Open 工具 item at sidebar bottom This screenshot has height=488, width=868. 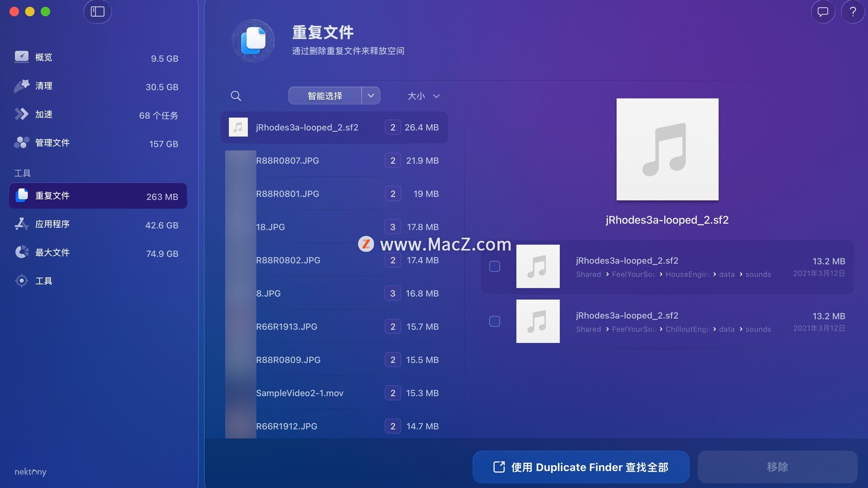(x=44, y=281)
